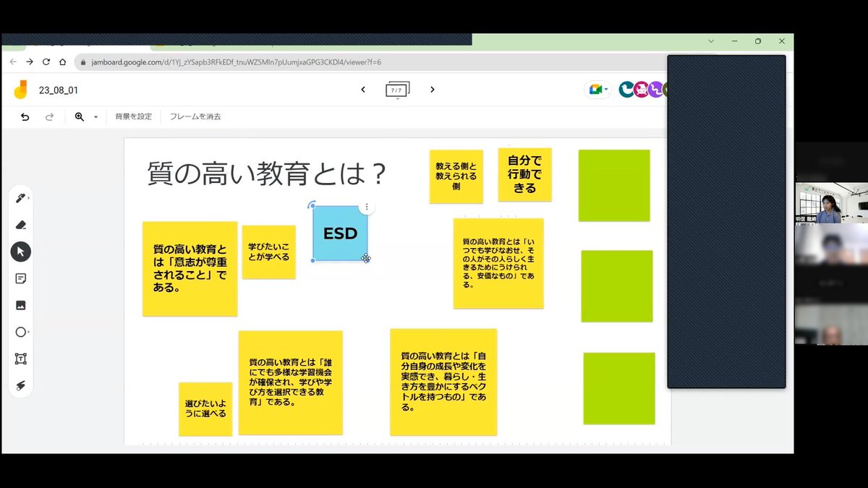Select the text box tool
The height and width of the screenshot is (488, 868).
(x=21, y=358)
